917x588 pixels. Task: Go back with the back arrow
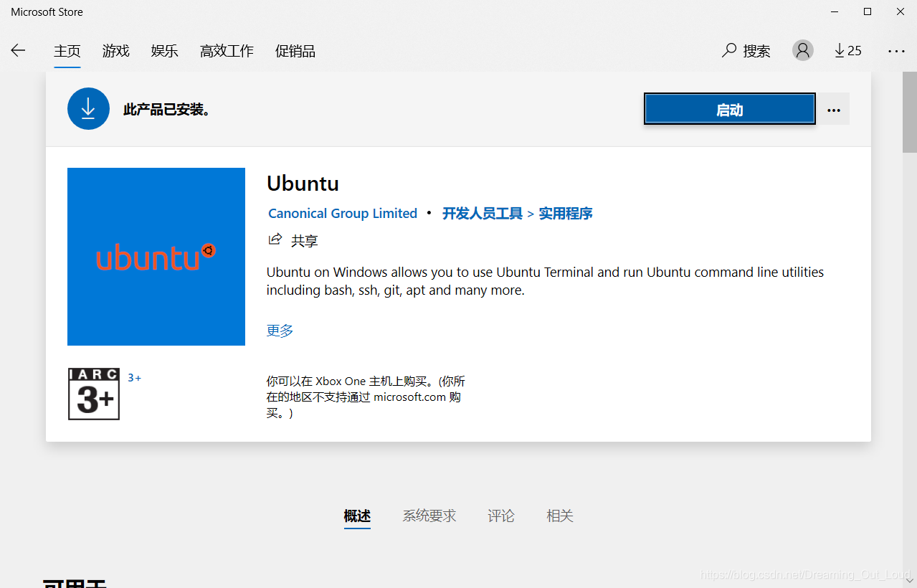pos(18,50)
